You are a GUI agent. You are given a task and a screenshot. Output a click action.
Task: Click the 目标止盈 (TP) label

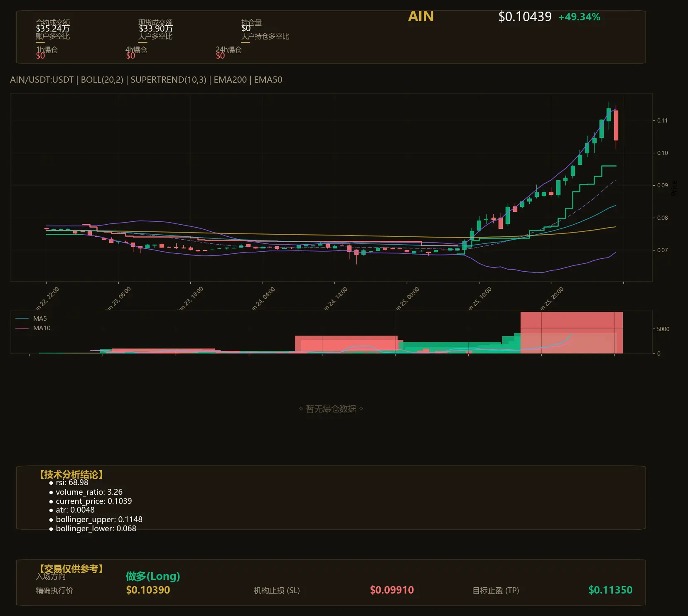coord(496,590)
